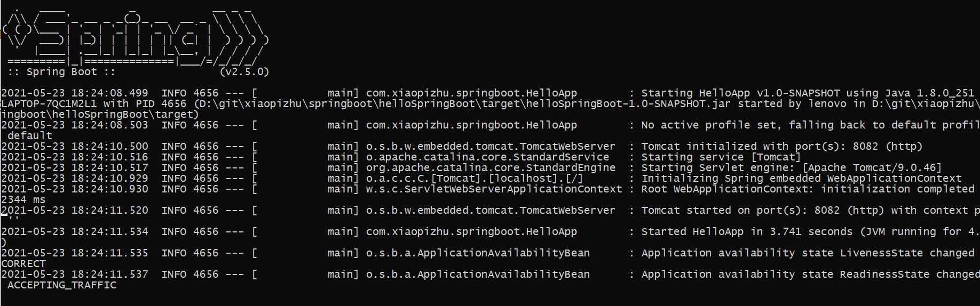Click the ':: Spring Boot ::' label

[61, 72]
